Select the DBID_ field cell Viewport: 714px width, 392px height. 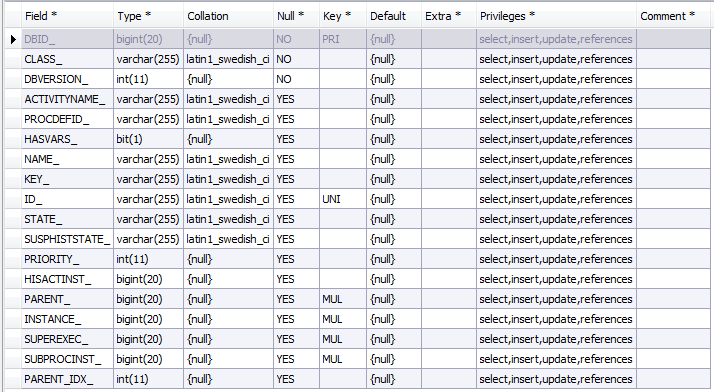[67, 39]
